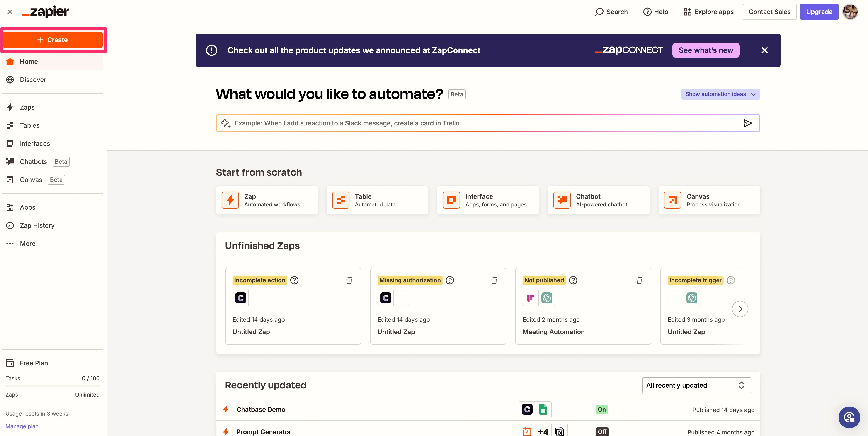
Task: Go to Tables in sidebar
Action: 30,125
